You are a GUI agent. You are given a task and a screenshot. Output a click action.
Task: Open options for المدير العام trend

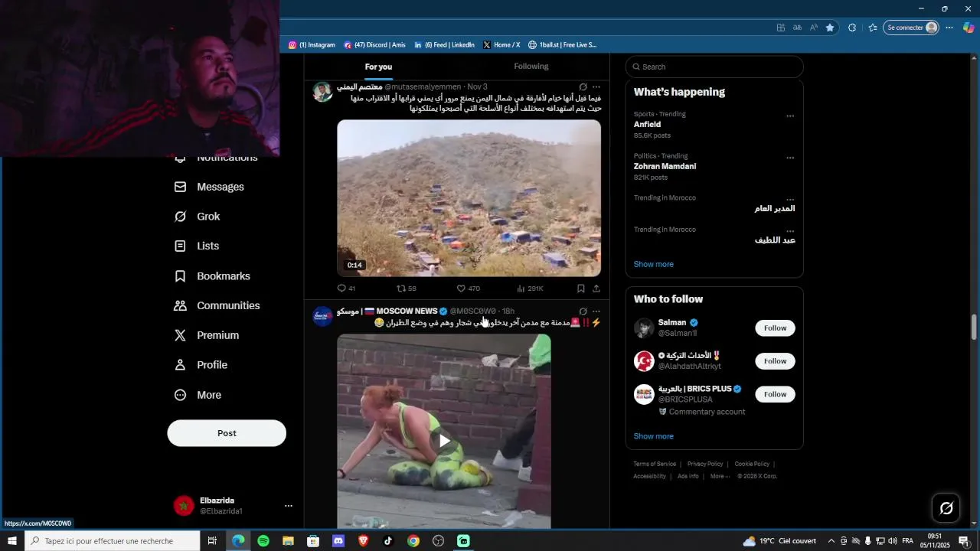click(790, 199)
